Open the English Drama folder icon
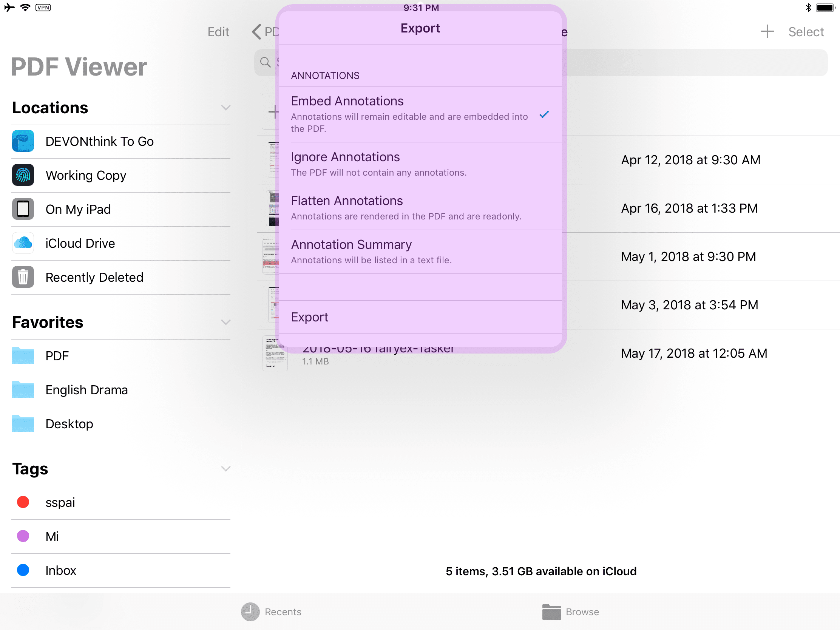The height and width of the screenshot is (630, 840). 23,390
